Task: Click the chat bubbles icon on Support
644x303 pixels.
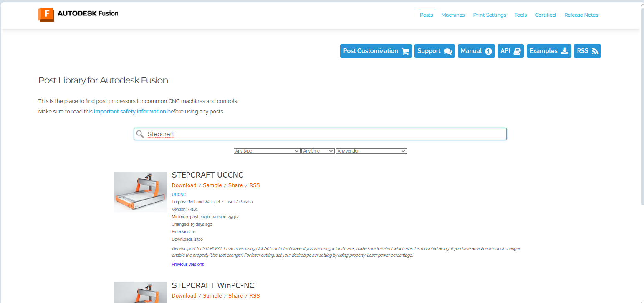Action: coord(448,51)
